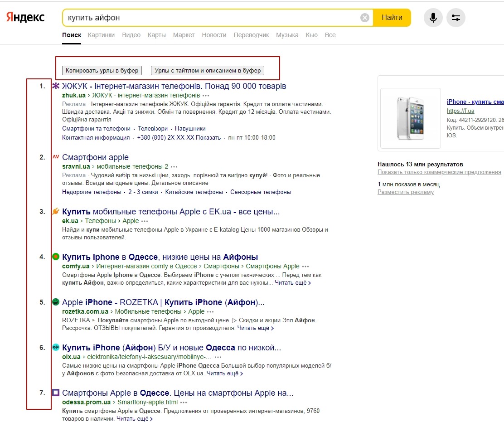Click the comfy.ua green circle favicon

click(56, 257)
